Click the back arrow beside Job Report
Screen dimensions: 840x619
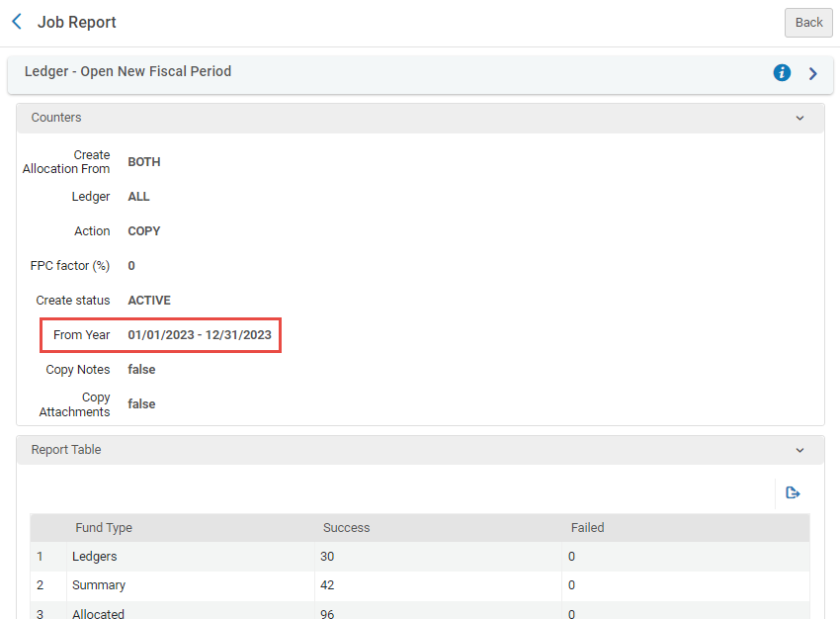click(16, 22)
